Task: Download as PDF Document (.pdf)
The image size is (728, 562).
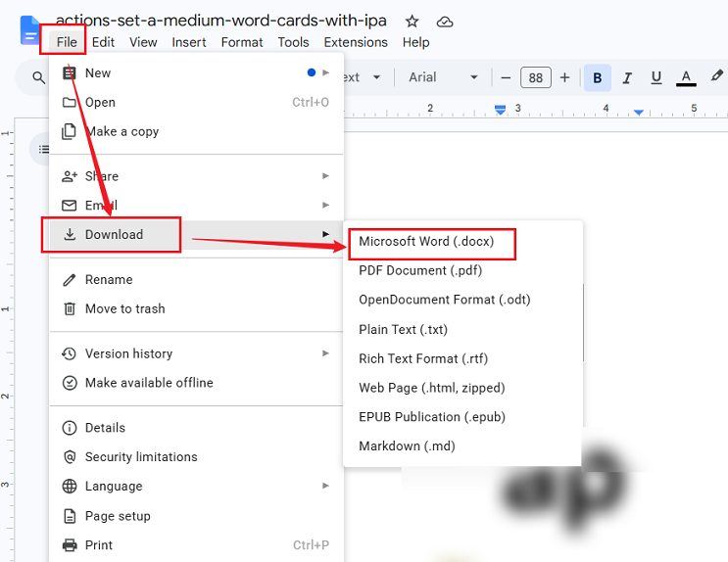Action: coord(462,270)
